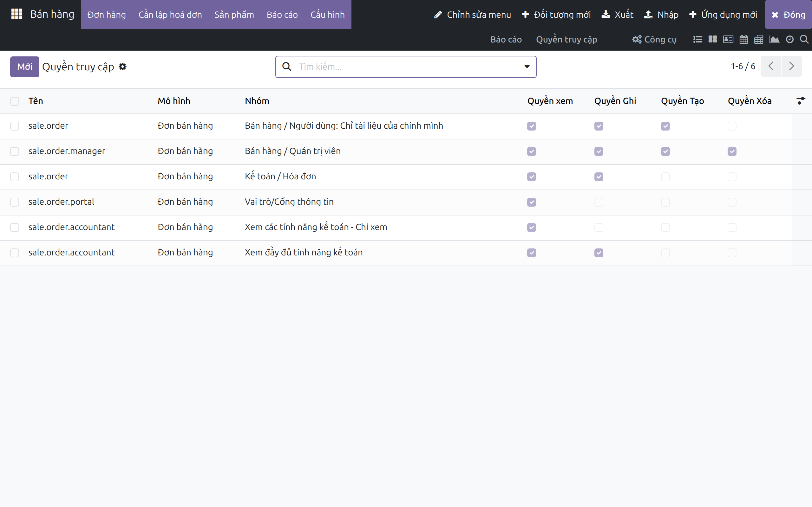
Task: Click Chỉnh sửa menu button
Action: [472, 15]
